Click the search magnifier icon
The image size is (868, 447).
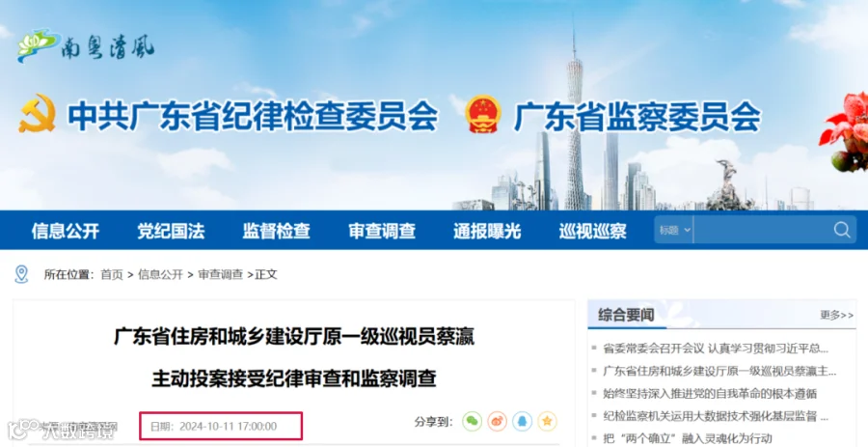pyautogui.click(x=841, y=230)
